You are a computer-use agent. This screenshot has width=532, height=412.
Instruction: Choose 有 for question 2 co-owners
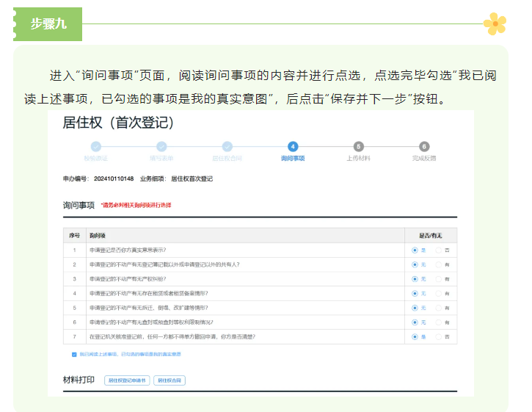pos(439,264)
